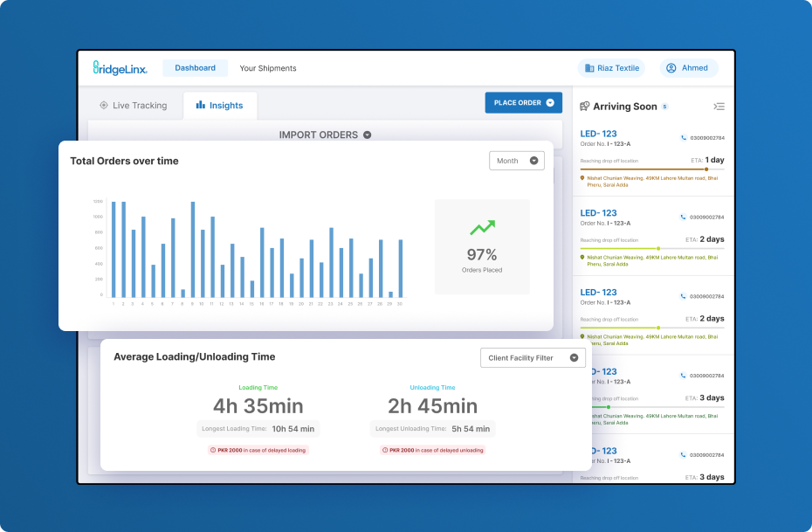Click progress bar of the 1 day ETA order
812x532 pixels.
click(x=651, y=169)
